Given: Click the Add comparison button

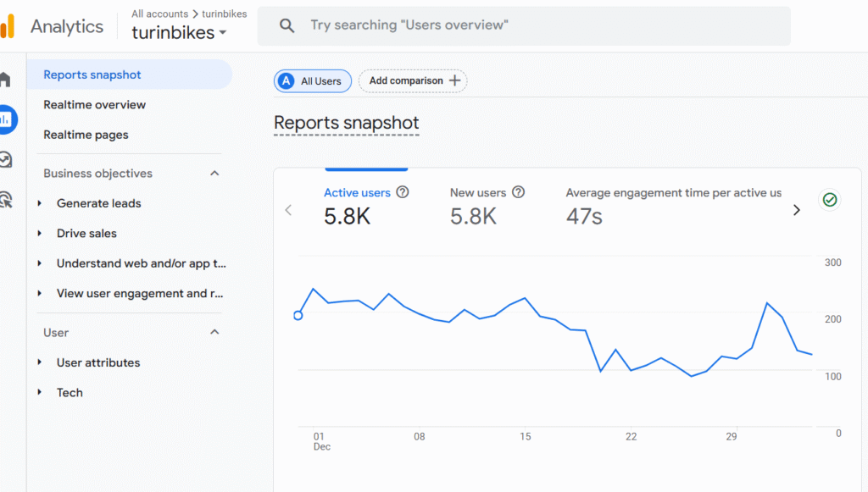Looking at the screenshot, I should (413, 81).
